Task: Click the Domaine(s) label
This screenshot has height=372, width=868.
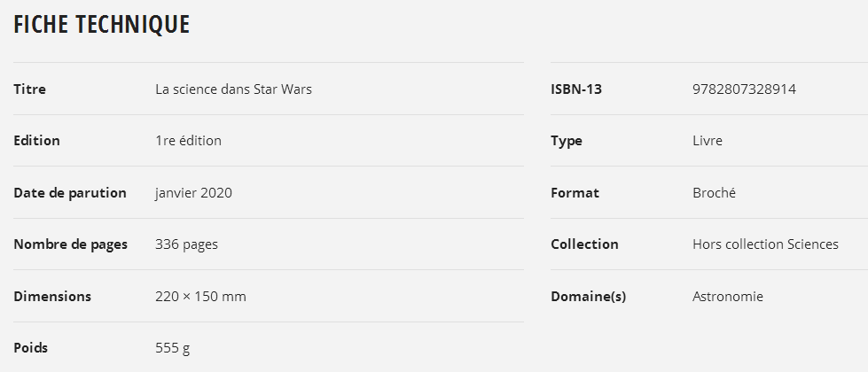Action: tap(588, 297)
